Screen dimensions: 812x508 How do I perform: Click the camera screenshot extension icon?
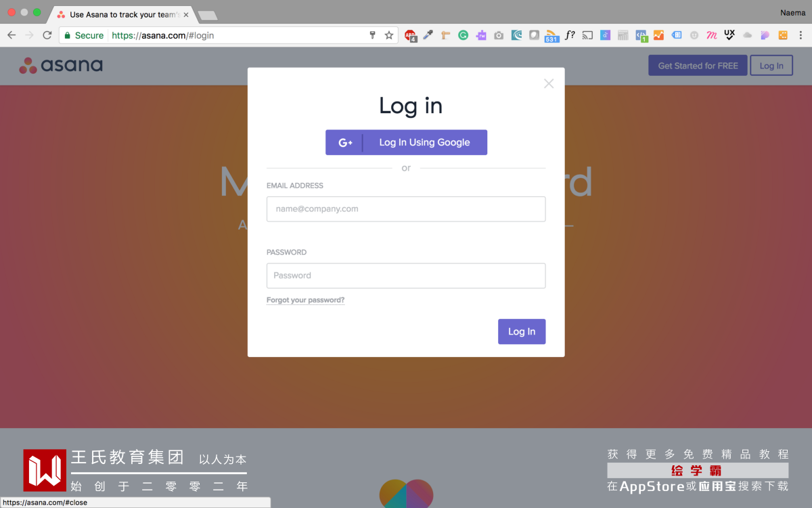pyautogui.click(x=499, y=35)
